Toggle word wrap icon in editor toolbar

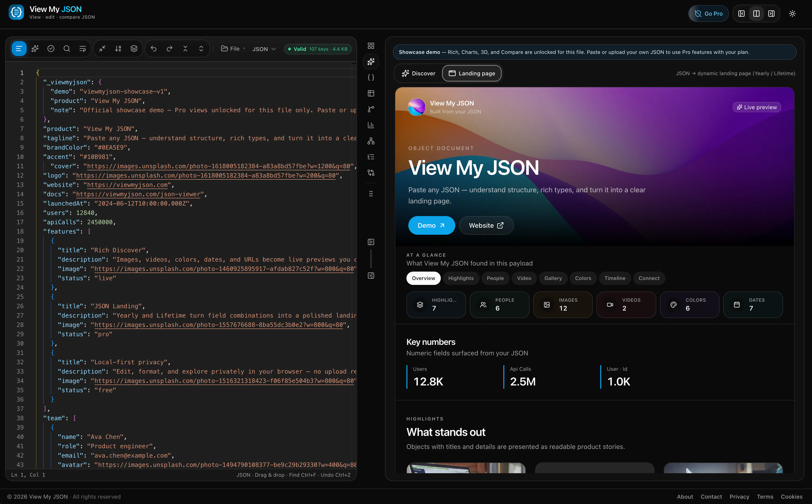[x=83, y=49]
